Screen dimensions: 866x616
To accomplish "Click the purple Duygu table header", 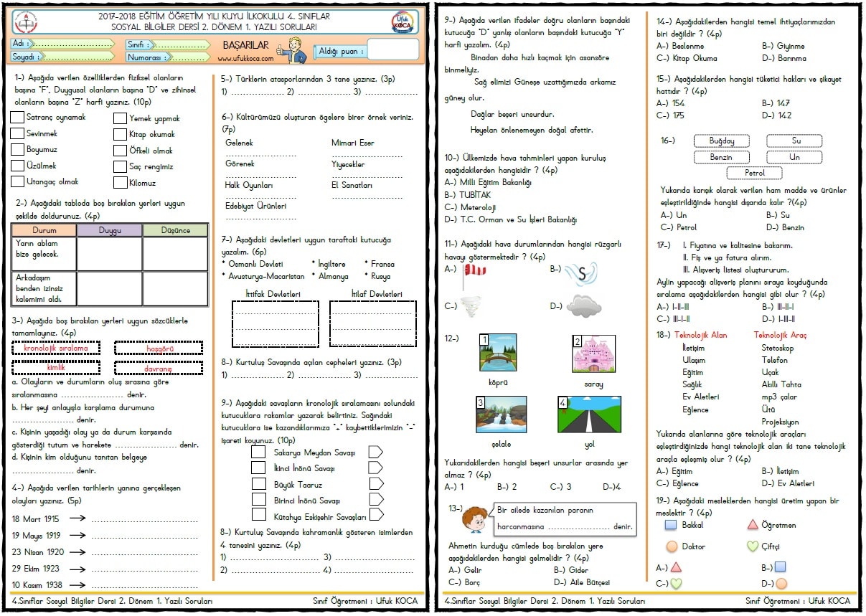I will tap(110, 230).
